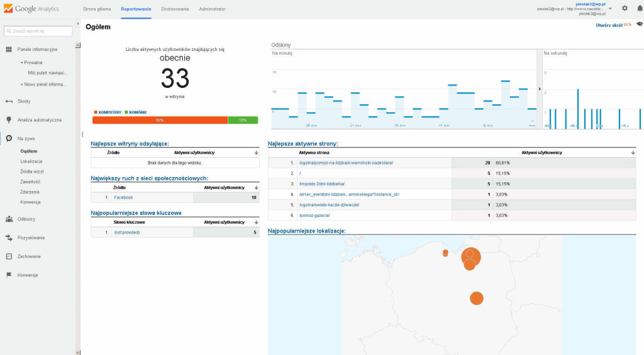Click the graduation cap help icon

(640, 25)
